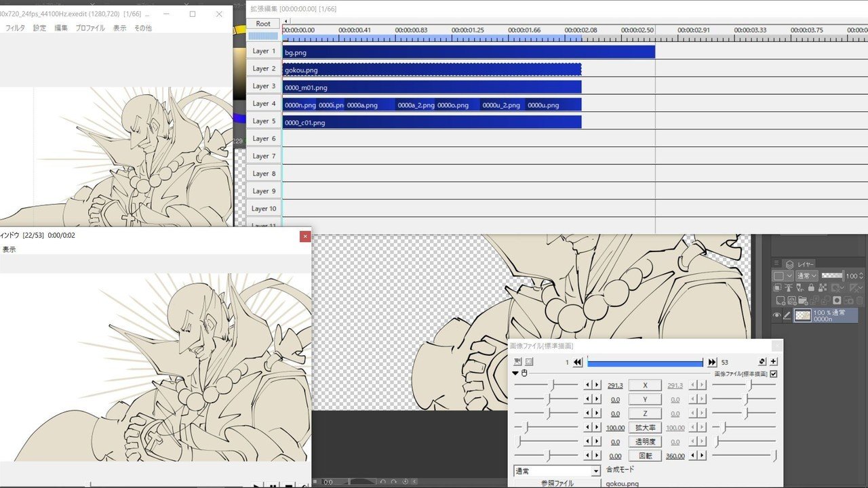Uncheck the 画像ファイル[標準描画] checkbox
This screenshot has height=488, width=868.
pyautogui.click(x=773, y=373)
